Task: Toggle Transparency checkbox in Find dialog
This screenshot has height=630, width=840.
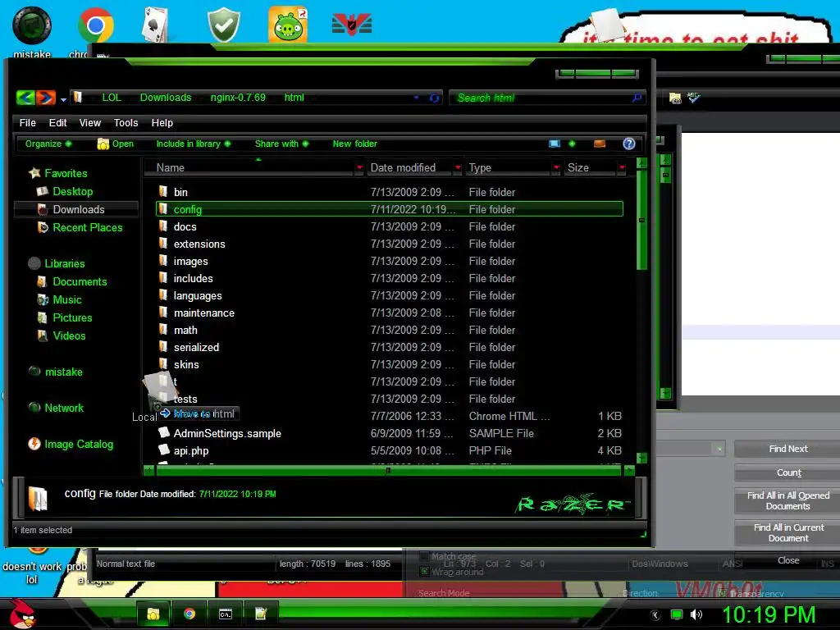Action: tap(723, 594)
